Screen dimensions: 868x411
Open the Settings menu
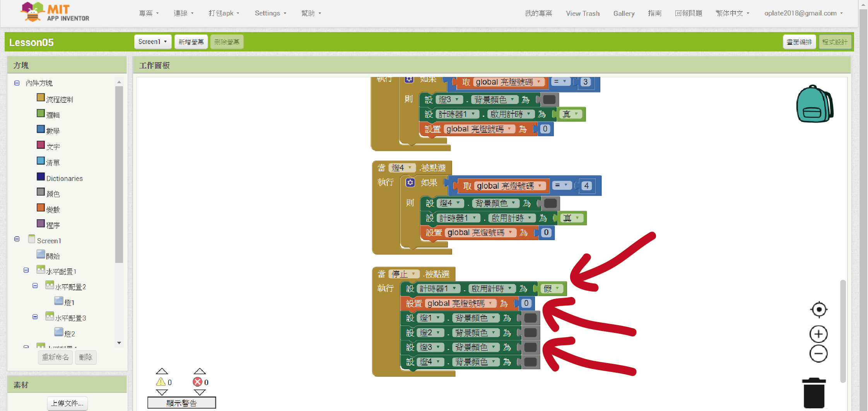coord(270,13)
